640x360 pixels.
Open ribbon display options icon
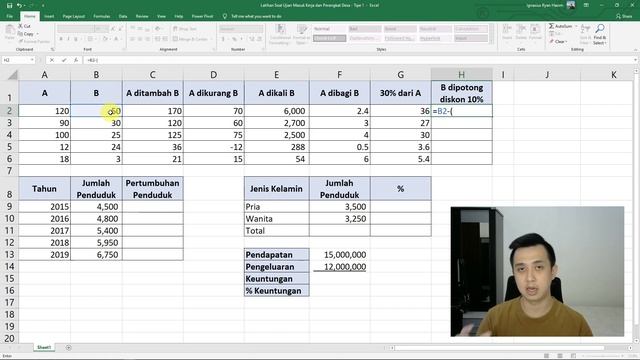586,6
